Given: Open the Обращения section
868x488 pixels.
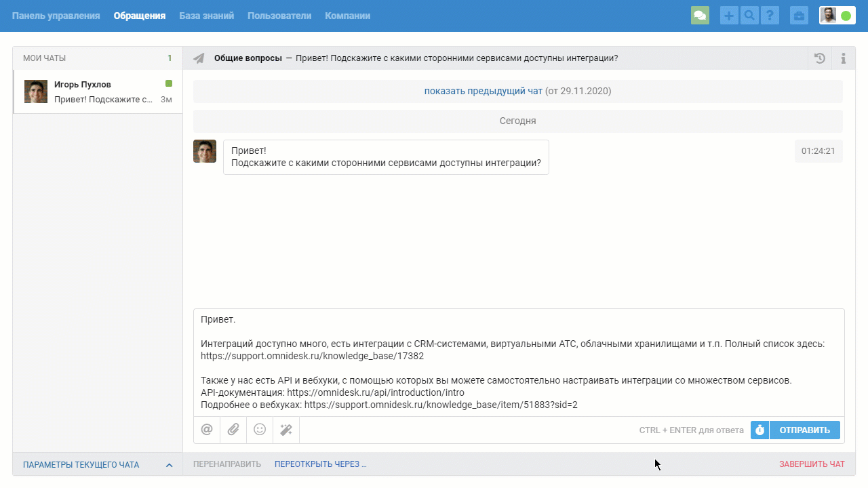Looking at the screenshot, I should pos(140,16).
